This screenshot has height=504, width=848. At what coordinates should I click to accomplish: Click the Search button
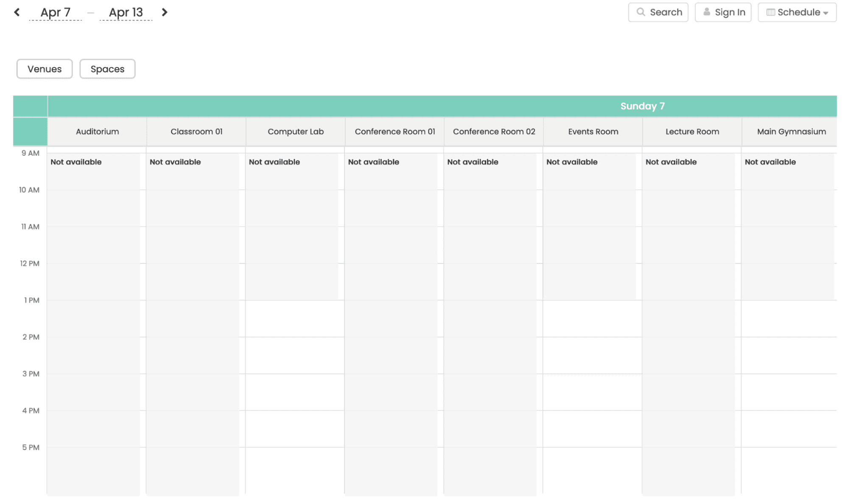(658, 12)
